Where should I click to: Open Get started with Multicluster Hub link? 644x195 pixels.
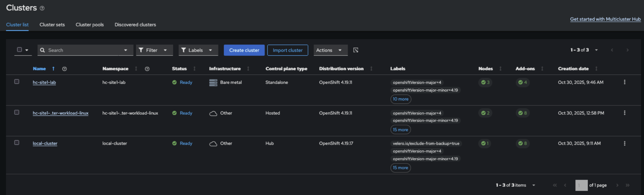point(605,19)
